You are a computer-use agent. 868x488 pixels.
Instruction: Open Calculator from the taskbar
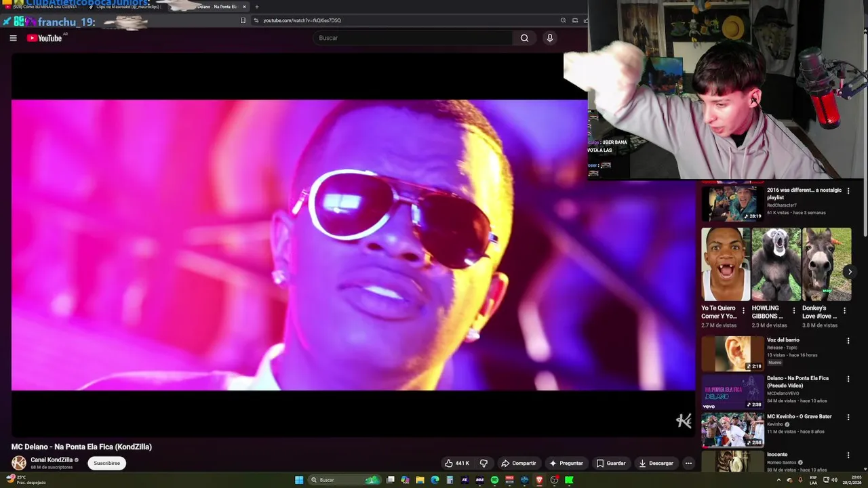[450, 480]
